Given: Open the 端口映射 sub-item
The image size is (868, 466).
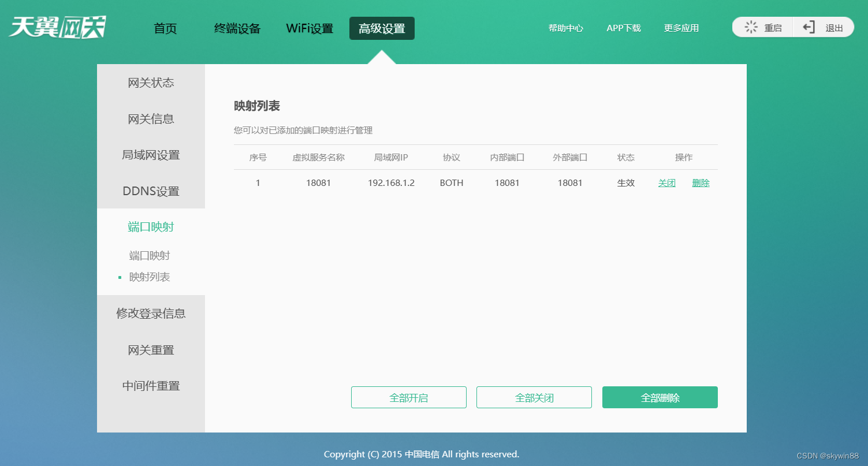Looking at the screenshot, I should (x=150, y=255).
